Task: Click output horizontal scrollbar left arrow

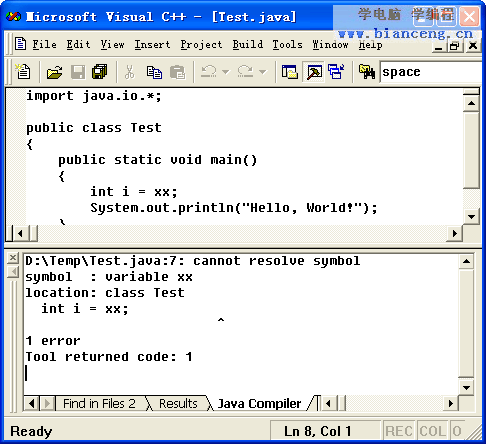Action: pos(328,404)
